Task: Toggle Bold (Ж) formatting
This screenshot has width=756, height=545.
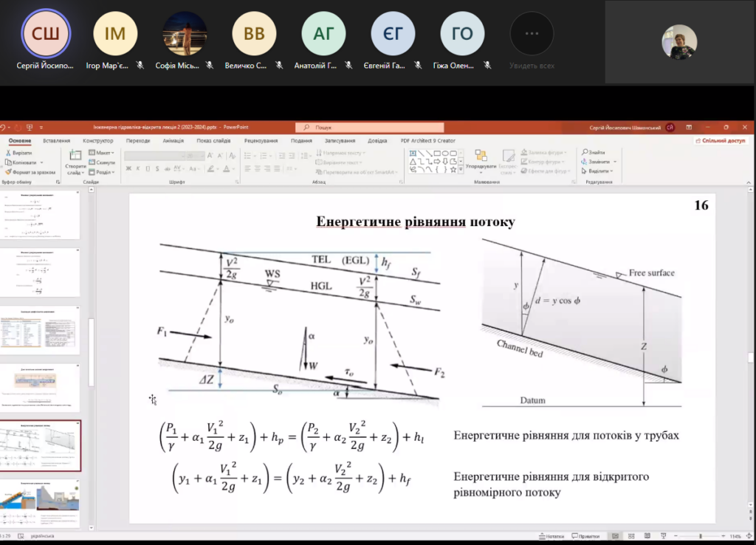Action: pos(128,169)
